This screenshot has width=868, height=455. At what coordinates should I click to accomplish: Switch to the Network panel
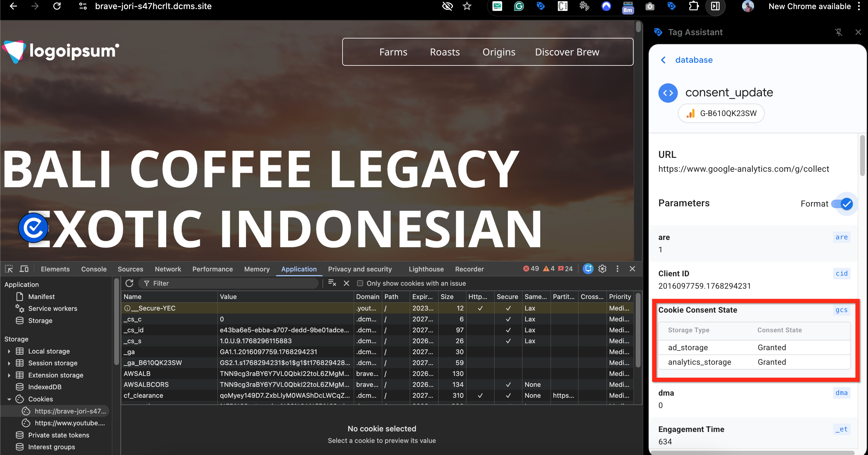point(168,269)
